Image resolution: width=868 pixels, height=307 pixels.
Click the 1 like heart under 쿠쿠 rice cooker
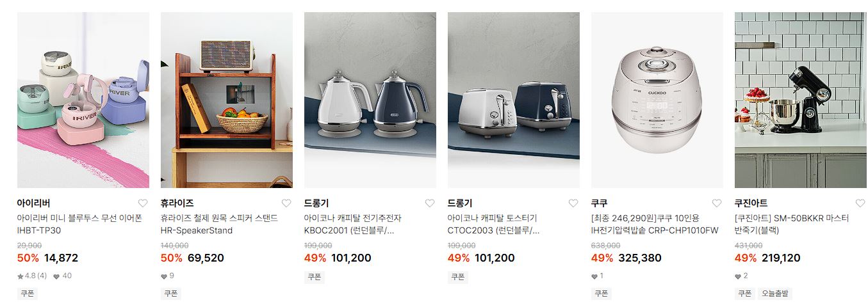(x=598, y=276)
